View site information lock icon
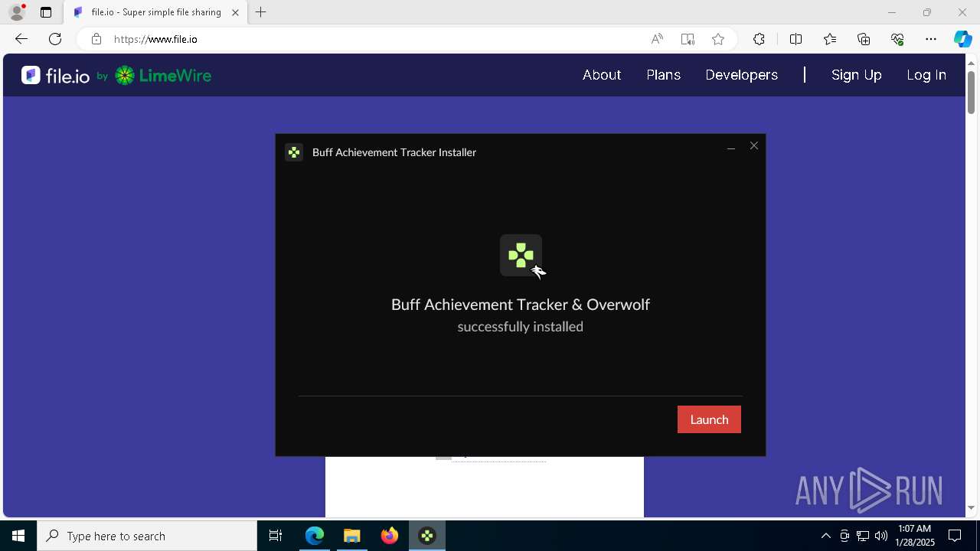 coord(96,39)
